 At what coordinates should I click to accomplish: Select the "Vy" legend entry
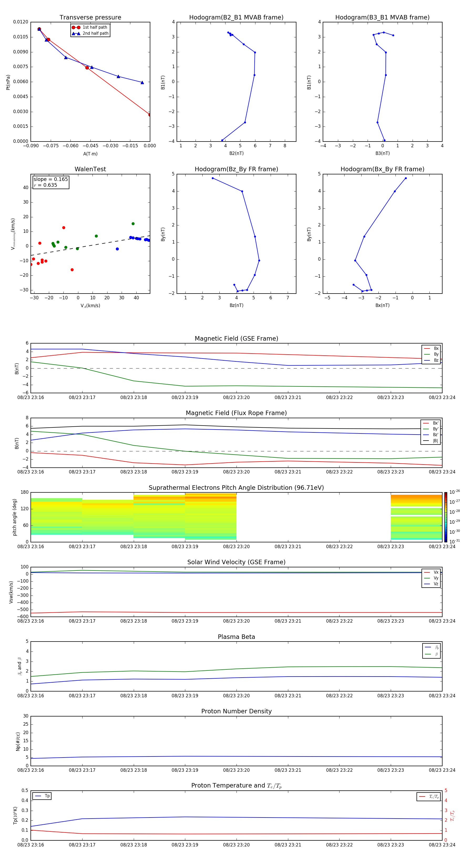tap(431, 578)
